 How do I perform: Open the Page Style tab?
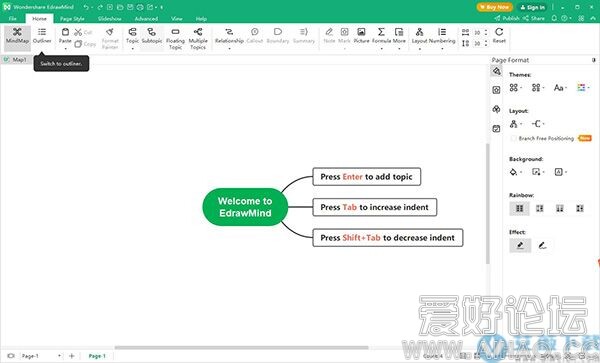coord(72,18)
